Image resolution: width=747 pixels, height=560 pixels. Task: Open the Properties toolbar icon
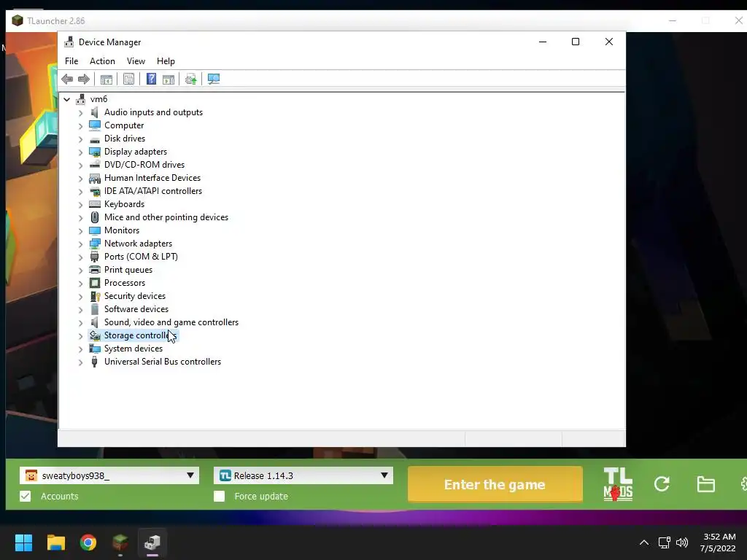pos(128,79)
